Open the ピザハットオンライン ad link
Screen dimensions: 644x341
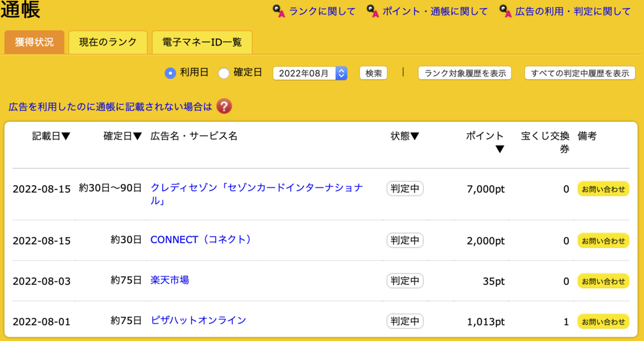[x=198, y=320]
